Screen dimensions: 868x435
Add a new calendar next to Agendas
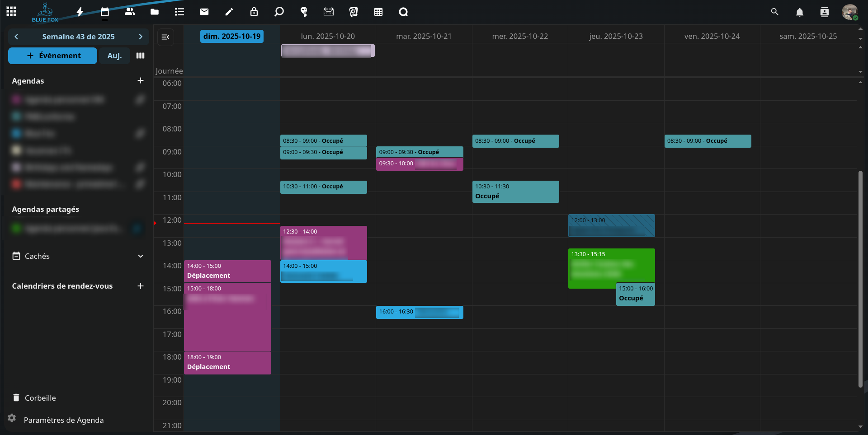(x=141, y=81)
